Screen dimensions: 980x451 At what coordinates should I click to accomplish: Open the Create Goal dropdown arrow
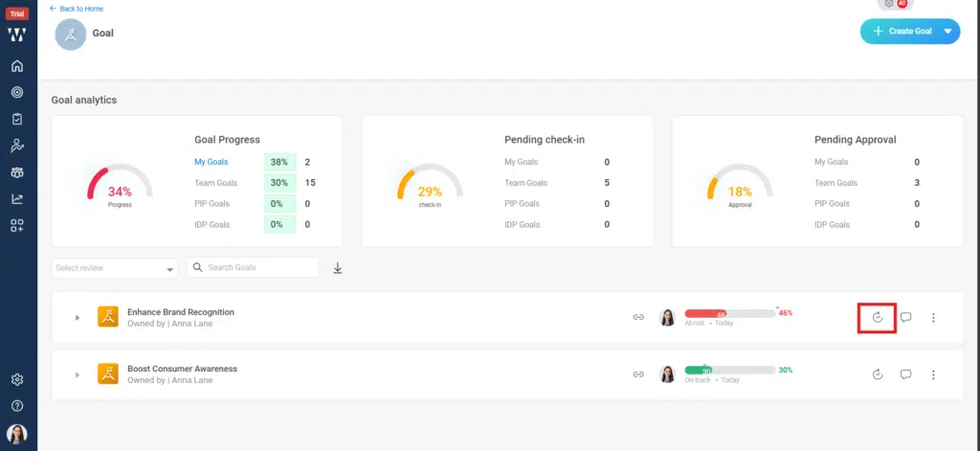pyautogui.click(x=948, y=32)
